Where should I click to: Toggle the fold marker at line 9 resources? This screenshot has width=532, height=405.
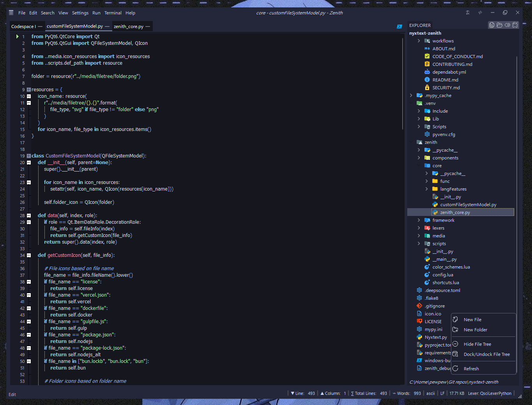point(29,90)
